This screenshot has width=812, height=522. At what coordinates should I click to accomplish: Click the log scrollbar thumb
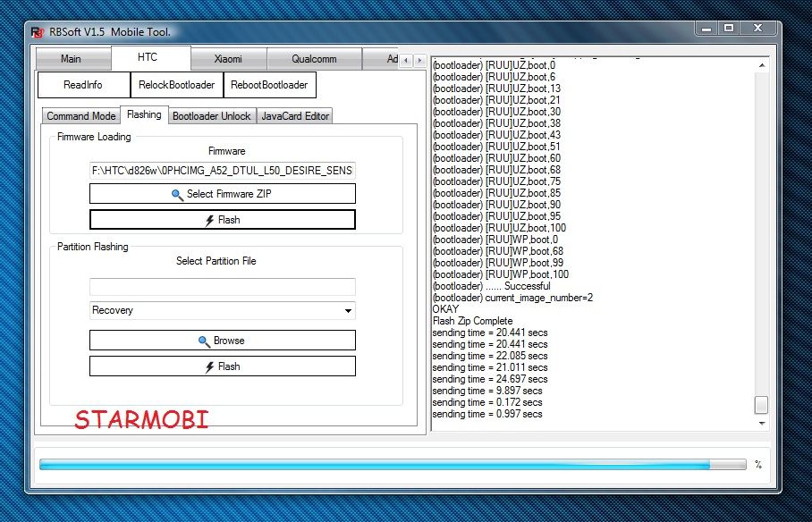point(761,405)
